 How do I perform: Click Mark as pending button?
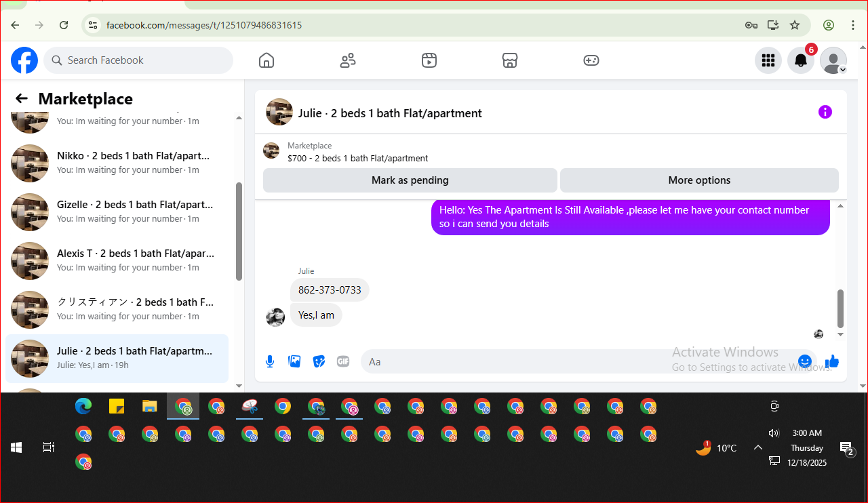tap(410, 180)
